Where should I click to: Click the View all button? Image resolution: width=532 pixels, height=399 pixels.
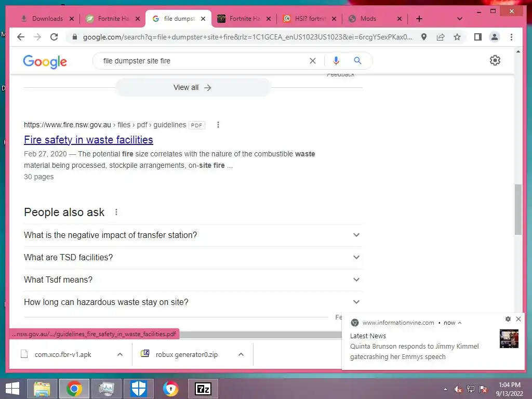(x=193, y=87)
